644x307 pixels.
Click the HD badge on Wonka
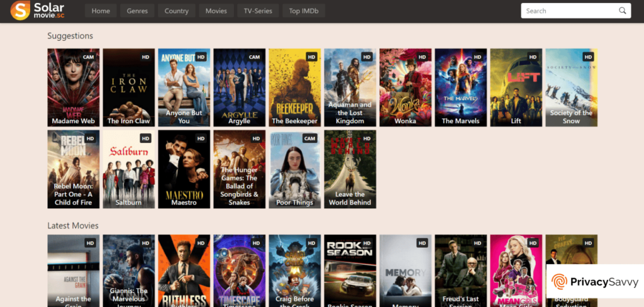tap(422, 57)
